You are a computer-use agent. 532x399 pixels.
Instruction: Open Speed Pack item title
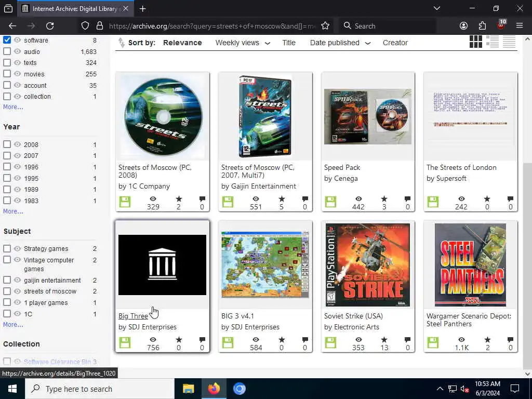point(342,168)
